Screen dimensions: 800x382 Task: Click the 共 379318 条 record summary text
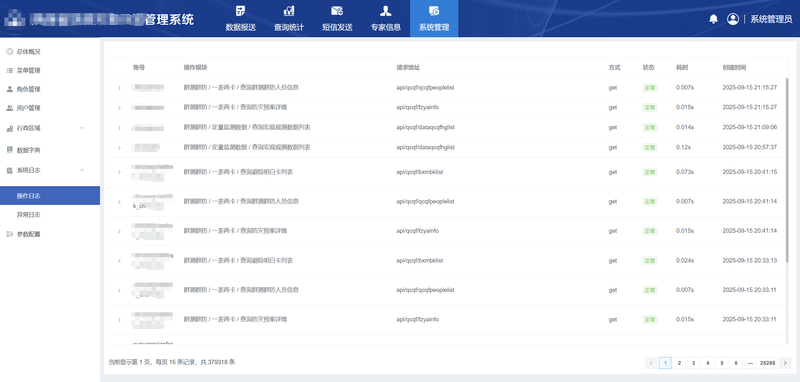218,362
